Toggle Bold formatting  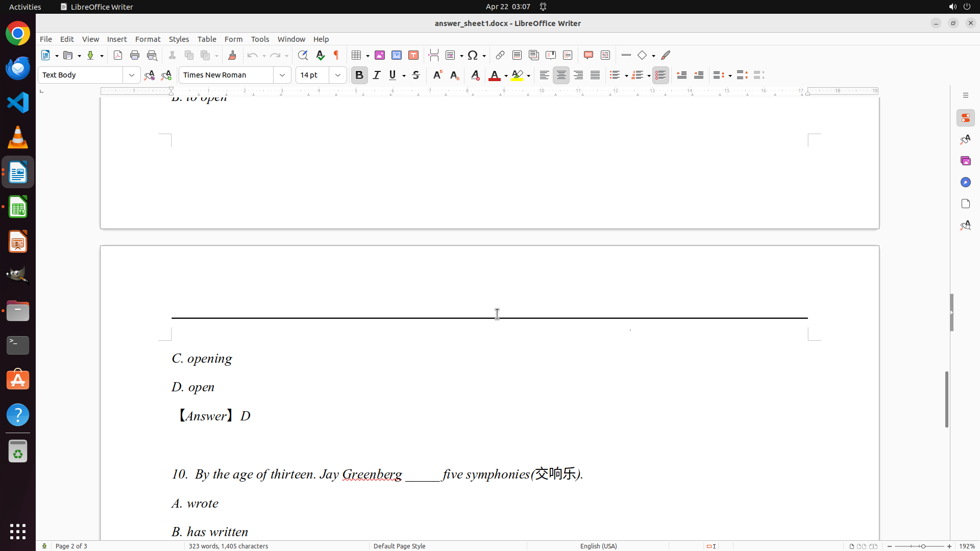coord(359,75)
